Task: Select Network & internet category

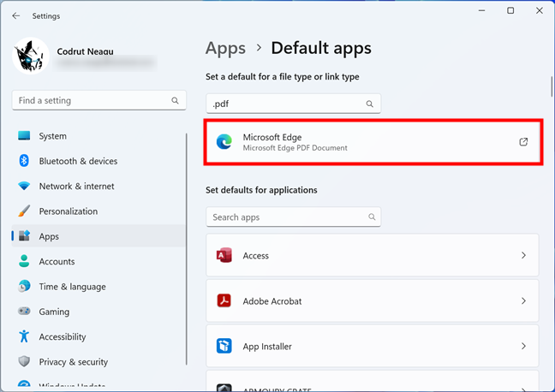Action: [x=76, y=187]
